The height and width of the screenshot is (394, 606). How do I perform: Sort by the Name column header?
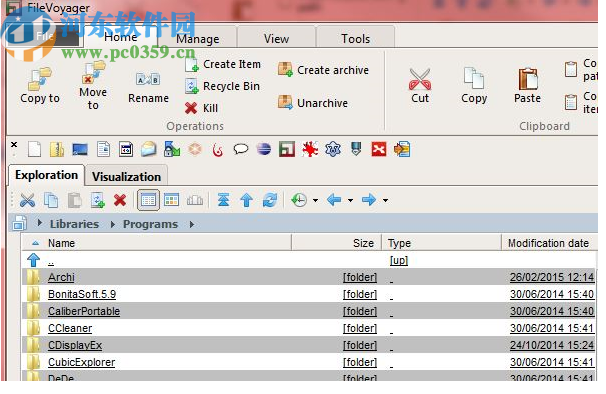[x=157, y=243]
